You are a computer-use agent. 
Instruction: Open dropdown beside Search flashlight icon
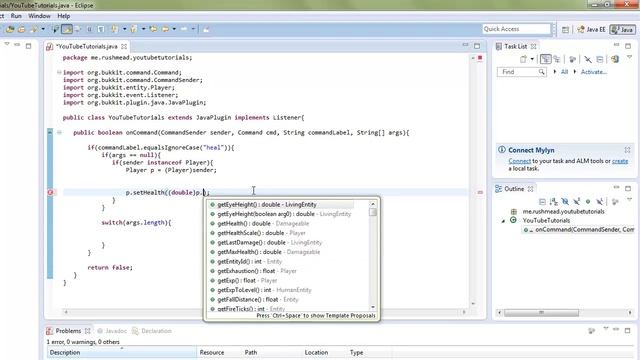point(43,29)
